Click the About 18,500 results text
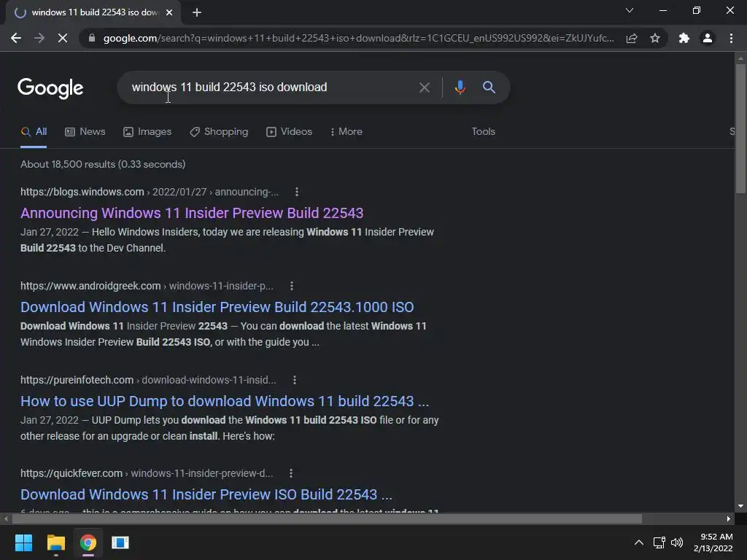The height and width of the screenshot is (560, 747). click(103, 164)
